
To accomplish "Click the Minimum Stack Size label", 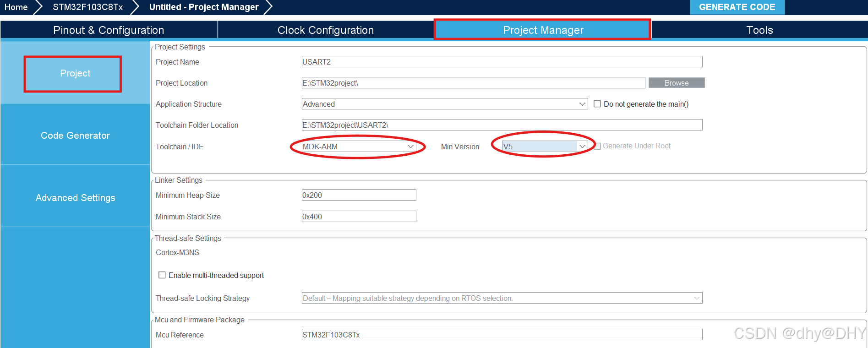I will (188, 217).
